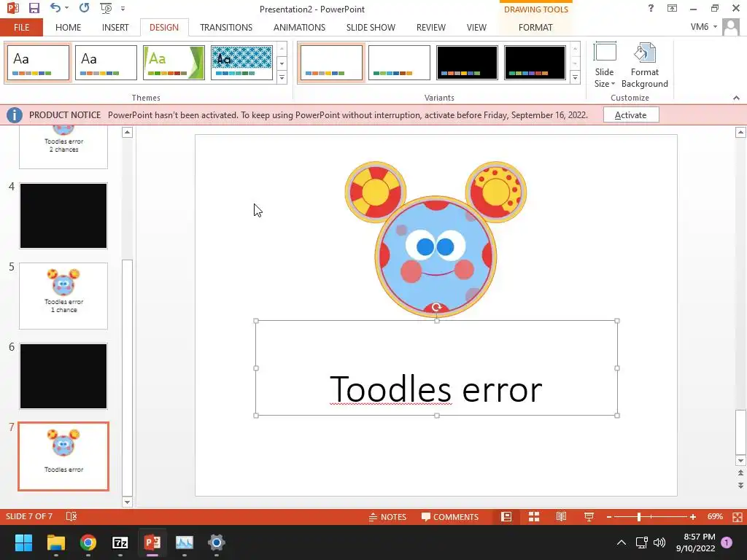Image resolution: width=747 pixels, height=560 pixels.
Task: Select the first black variant
Action: [467, 63]
